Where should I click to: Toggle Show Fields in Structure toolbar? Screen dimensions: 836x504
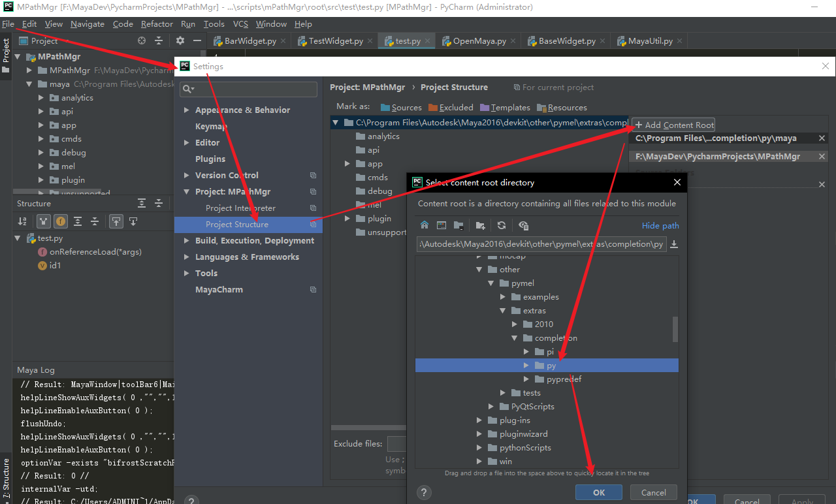60,221
